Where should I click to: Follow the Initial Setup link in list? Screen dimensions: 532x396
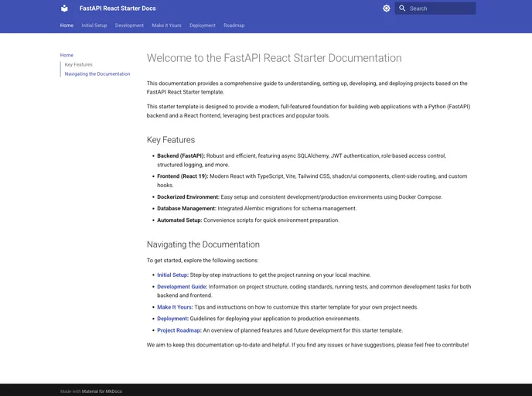172,275
